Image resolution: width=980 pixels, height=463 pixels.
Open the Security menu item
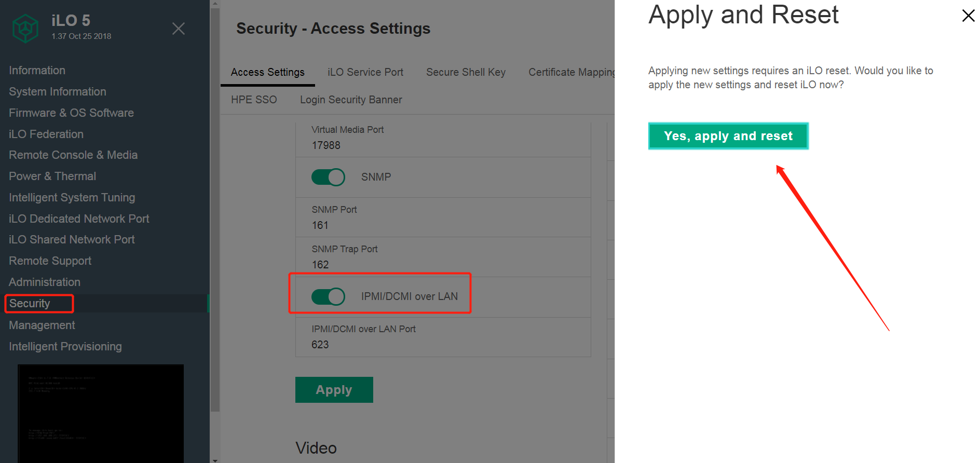tap(30, 304)
